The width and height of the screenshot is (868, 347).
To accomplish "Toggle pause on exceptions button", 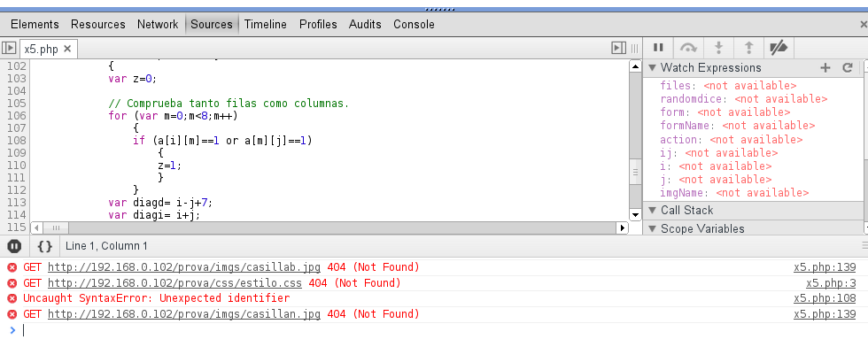I will (14, 246).
